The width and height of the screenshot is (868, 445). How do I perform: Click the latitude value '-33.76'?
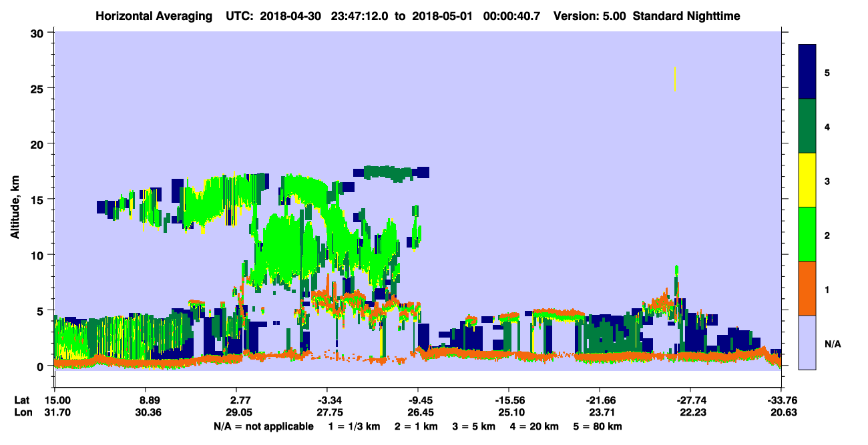coord(782,400)
